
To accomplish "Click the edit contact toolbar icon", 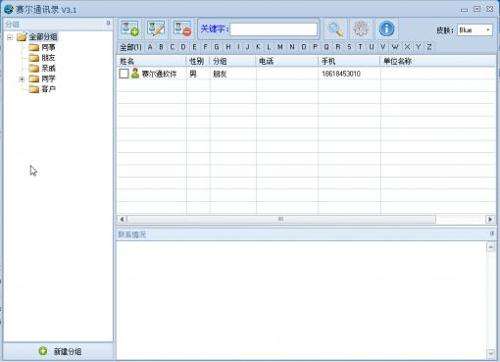I will tap(156, 28).
